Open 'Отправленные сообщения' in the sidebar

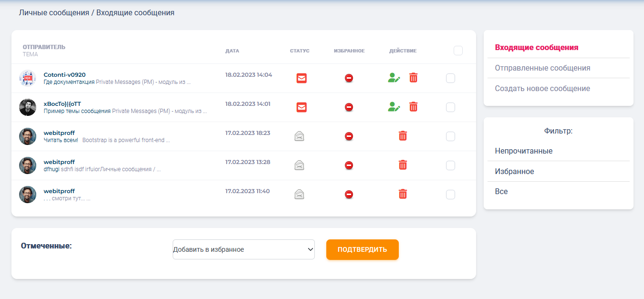(542, 68)
